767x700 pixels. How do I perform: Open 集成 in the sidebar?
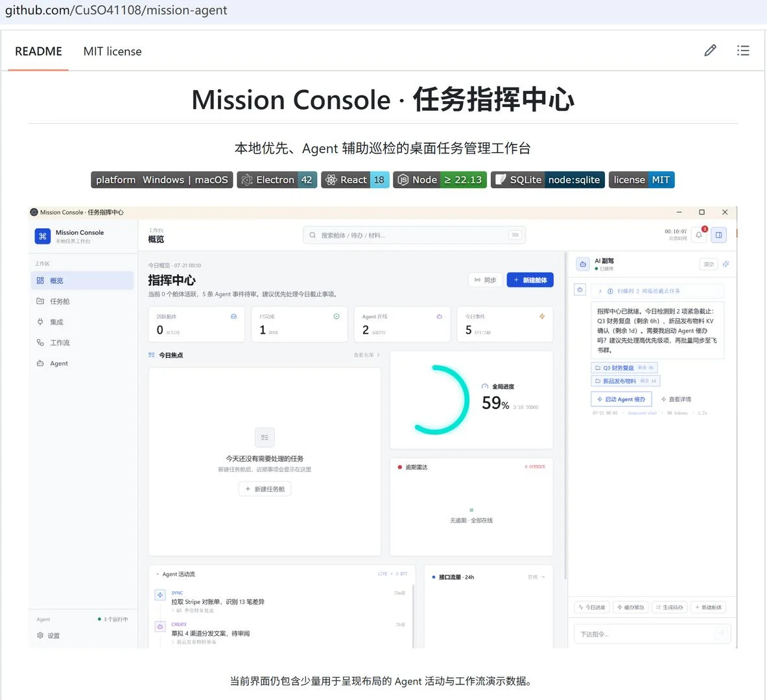click(x=82, y=322)
